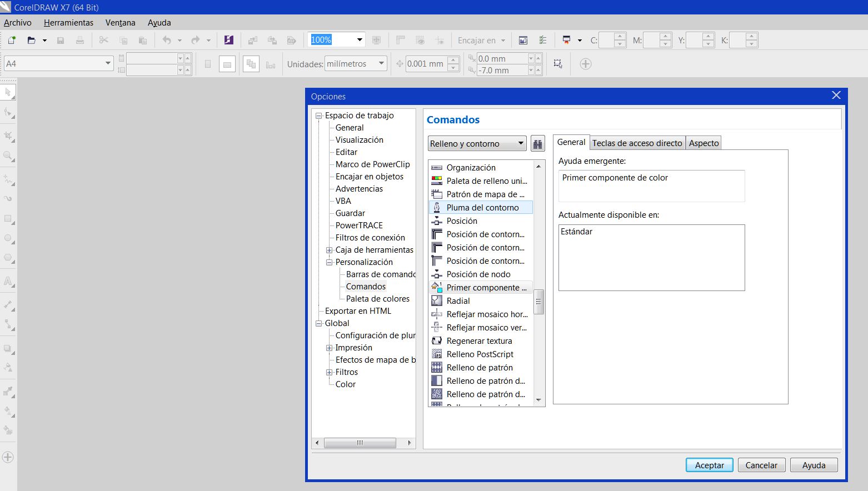
Task: Click the Open folder toolbar icon
Action: (32, 40)
